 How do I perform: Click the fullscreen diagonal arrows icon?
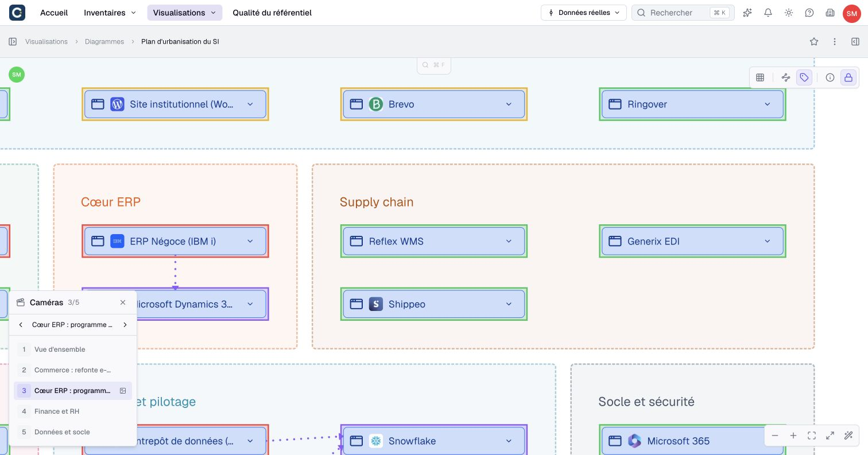click(830, 435)
